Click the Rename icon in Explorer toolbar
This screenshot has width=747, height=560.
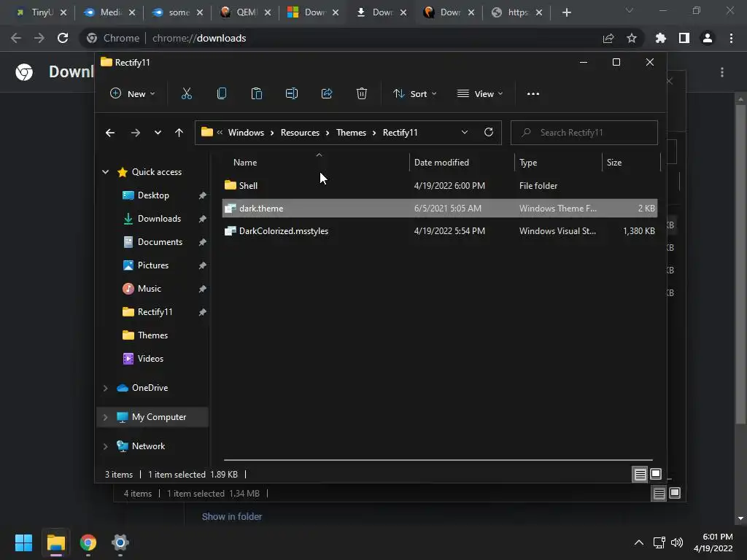(292, 94)
